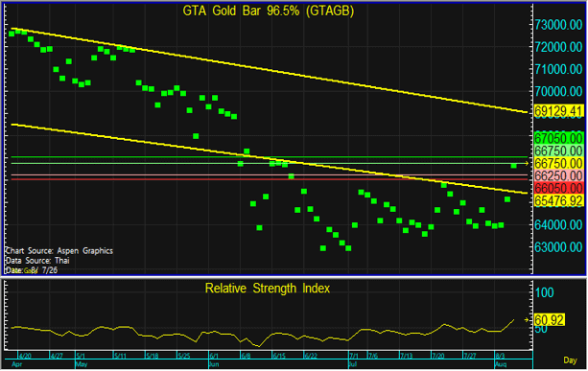
Task: Click the yellow 60.92 RSI value tag
Action: tap(549, 320)
